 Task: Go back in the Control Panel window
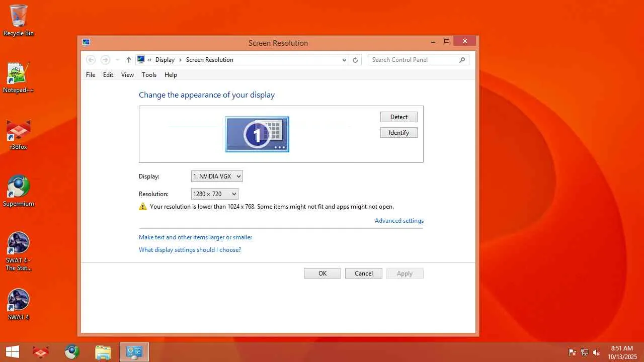(x=91, y=60)
